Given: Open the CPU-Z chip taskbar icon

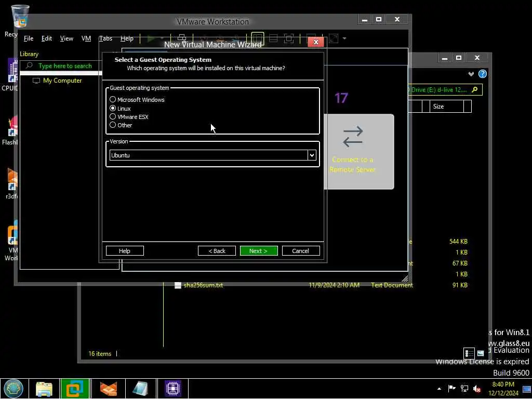Looking at the screenshot, I should 172,389.
